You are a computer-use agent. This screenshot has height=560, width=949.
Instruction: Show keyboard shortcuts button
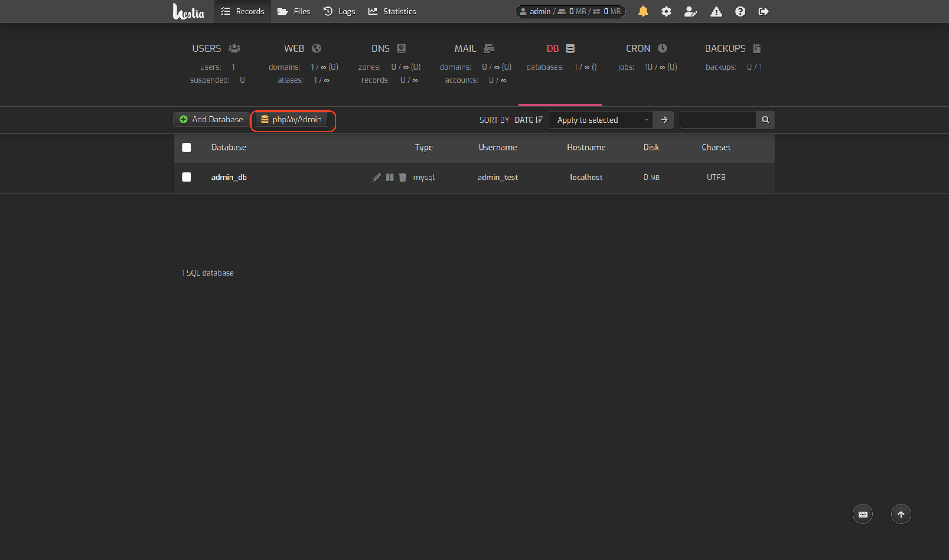click(x=862, y=514)
